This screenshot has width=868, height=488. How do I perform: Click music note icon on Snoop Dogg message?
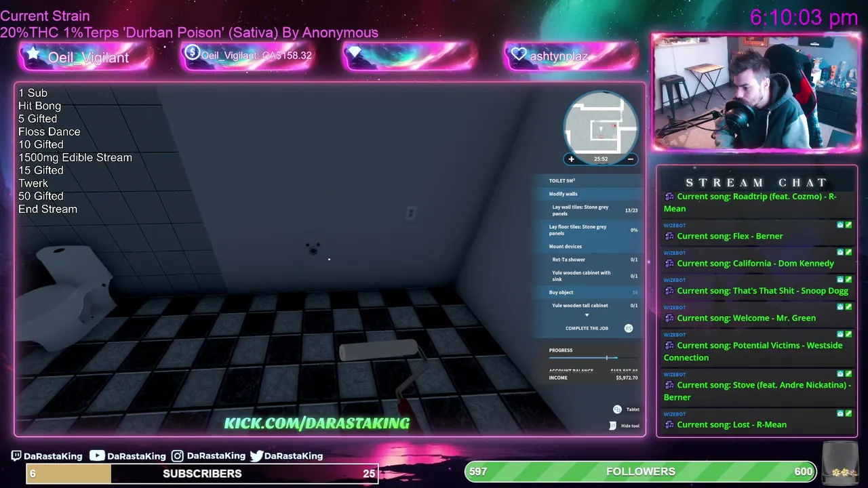[669, 291]
